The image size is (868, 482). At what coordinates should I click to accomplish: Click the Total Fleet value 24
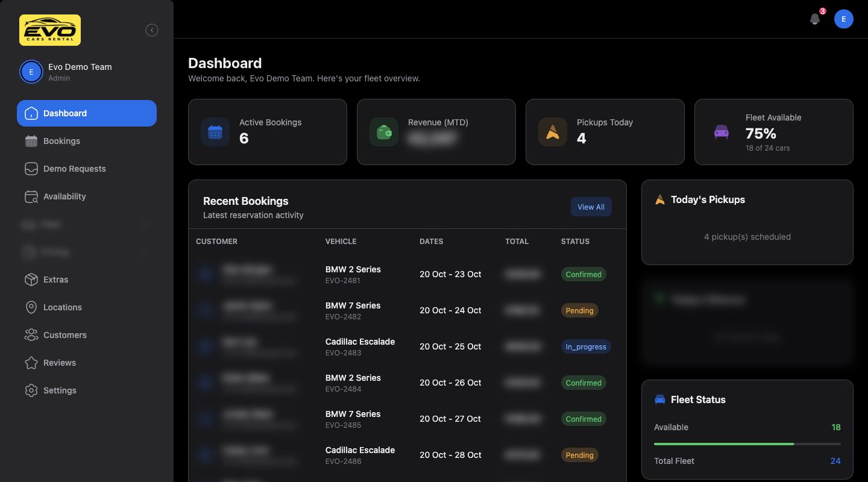point(835,461)
